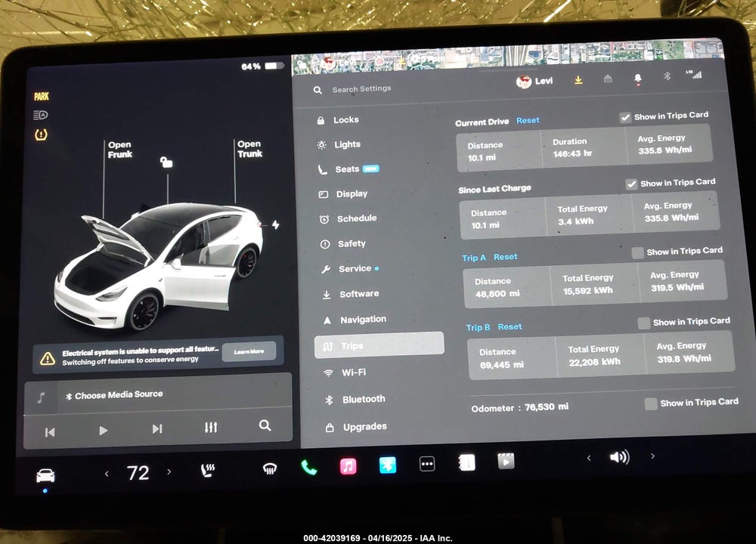This screenshot has width=756, height=544.
Task: Open the Phone app
Action: pos(309,468)
